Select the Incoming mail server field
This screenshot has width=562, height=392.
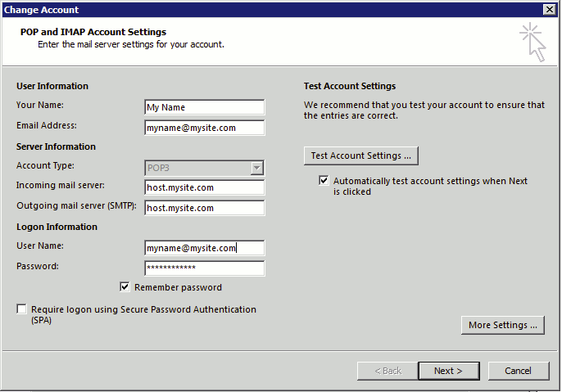204,187
